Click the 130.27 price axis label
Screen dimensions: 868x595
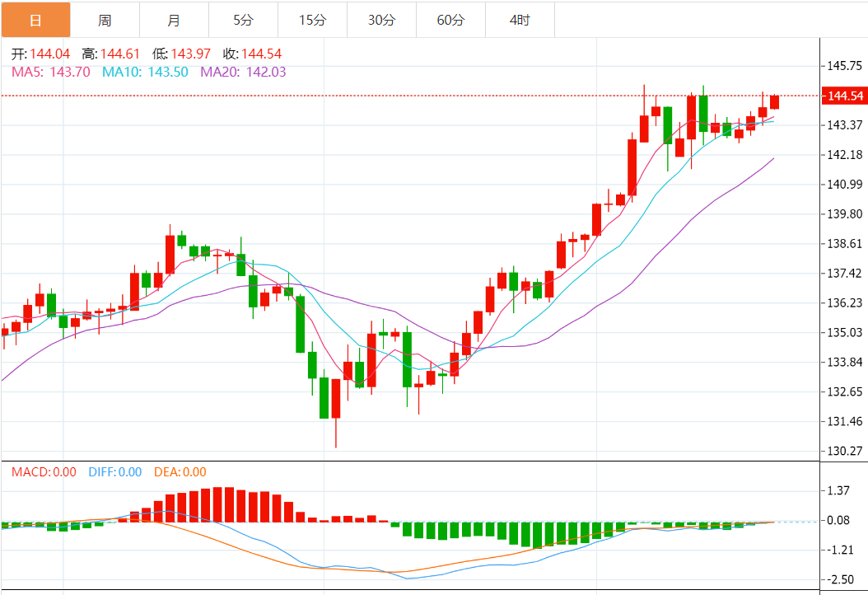[x=845, y=451]
